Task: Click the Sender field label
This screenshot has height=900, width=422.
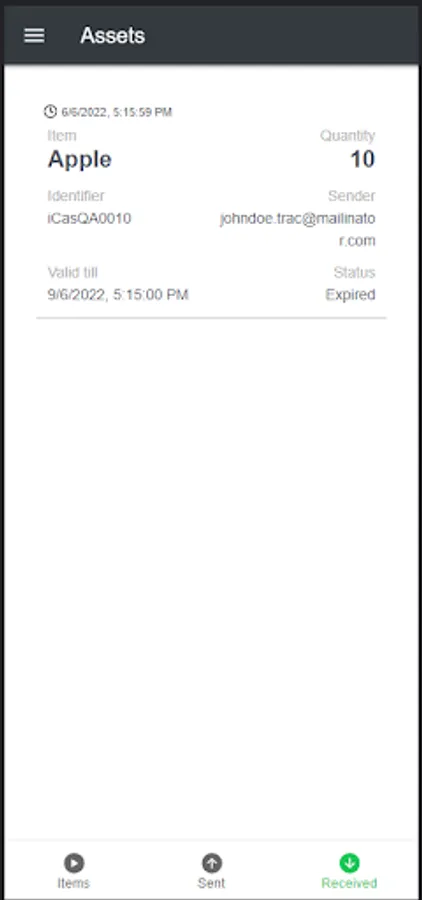Action: click(x=351, y=196)
